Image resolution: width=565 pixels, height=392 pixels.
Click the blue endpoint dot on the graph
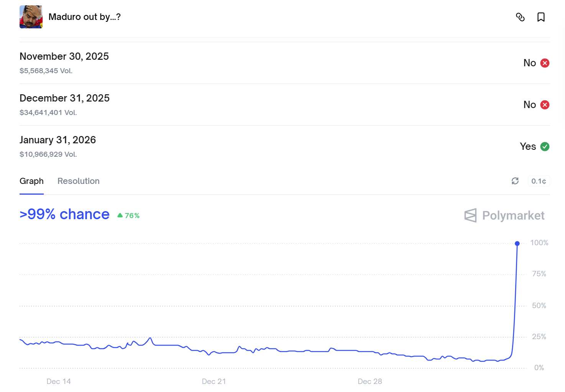[517, 243]
